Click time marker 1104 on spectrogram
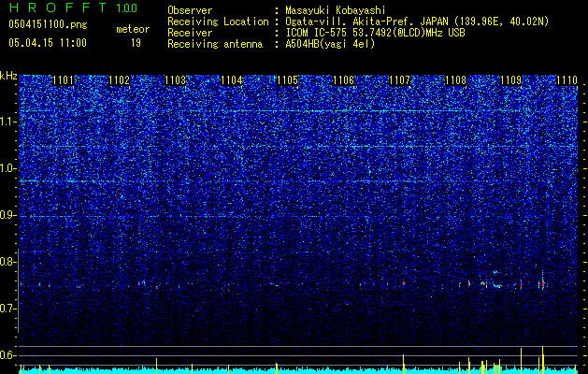The width and height of the screenshot is (588, 374). [232, 80]
